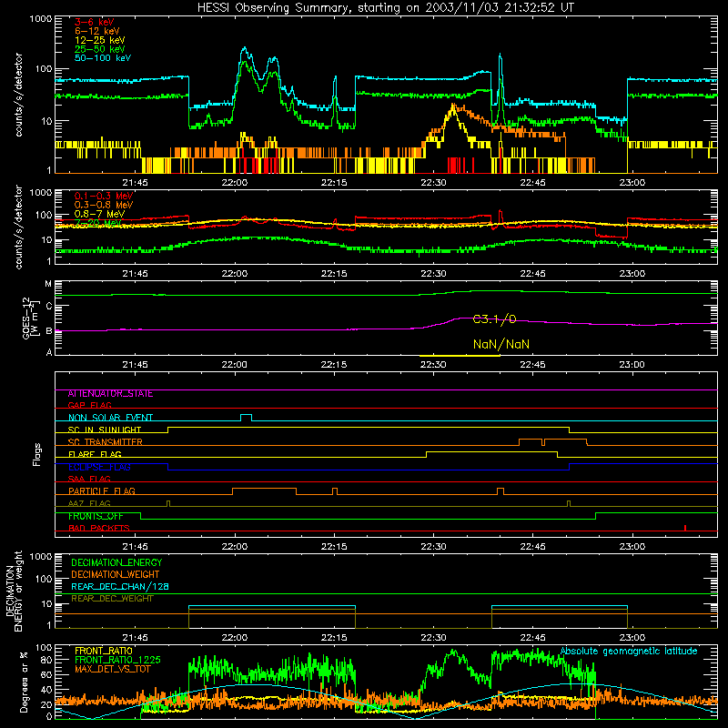Image resolution: width=728 pixels, height=728 pixels.
Task: Select the PARTICLE_FLAG label
Action: click(x=102, y=491)
